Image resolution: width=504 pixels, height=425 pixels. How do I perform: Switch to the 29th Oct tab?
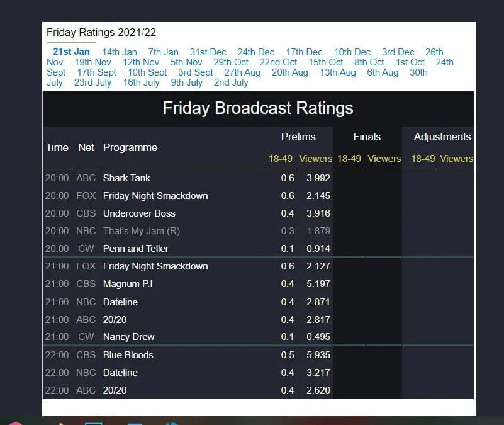click(231, 62)
